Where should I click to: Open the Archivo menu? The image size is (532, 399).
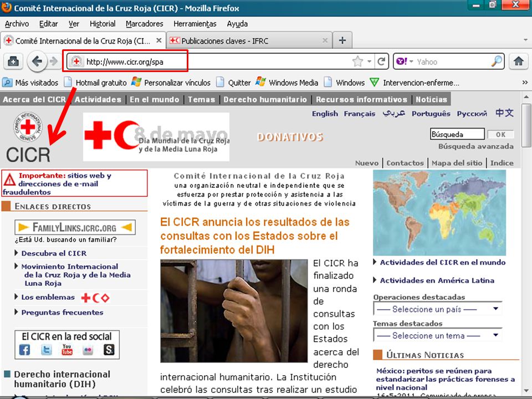17,24
